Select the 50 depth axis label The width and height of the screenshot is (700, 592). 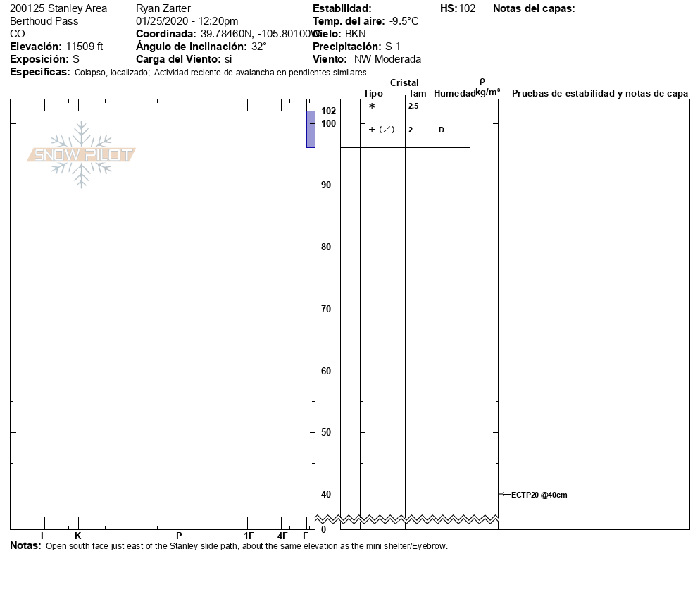point(326,432)
